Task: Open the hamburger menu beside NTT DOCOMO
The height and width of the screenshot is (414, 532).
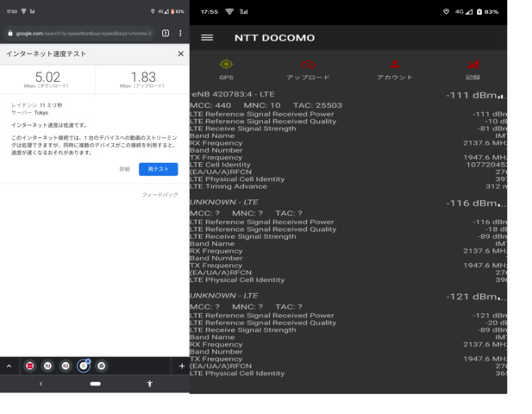Action: (207, 38)
